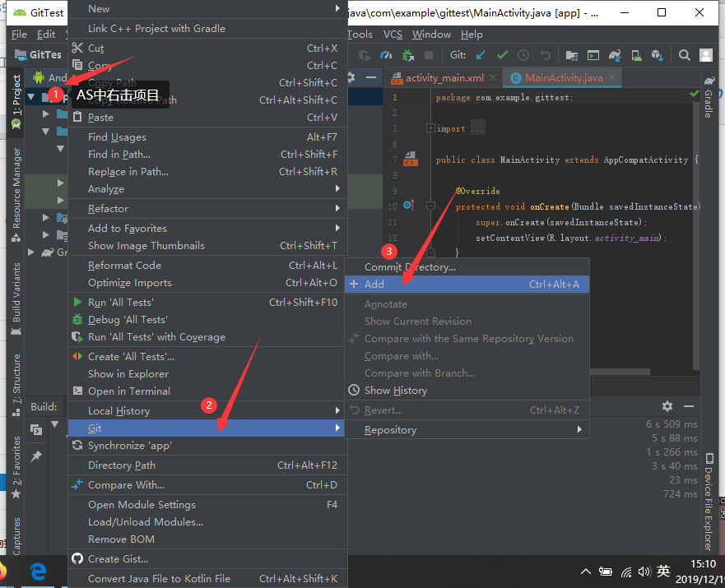Click related XML file gutter icon line 7

tap(411, 159)
